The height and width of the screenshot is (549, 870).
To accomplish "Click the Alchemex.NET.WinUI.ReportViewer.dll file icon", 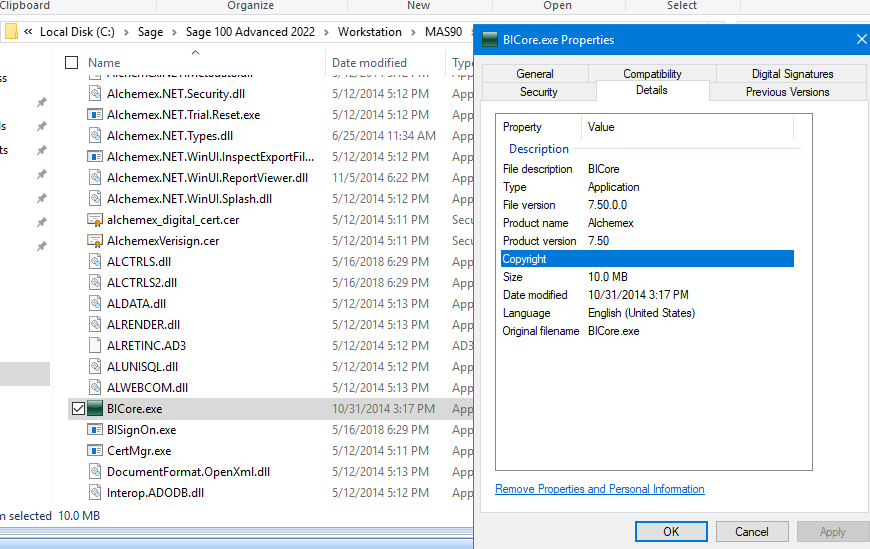I will coord(95,178).
